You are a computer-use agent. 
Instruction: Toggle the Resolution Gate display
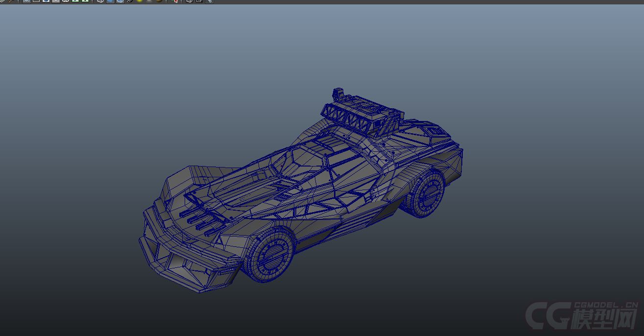tap(46, 1)
